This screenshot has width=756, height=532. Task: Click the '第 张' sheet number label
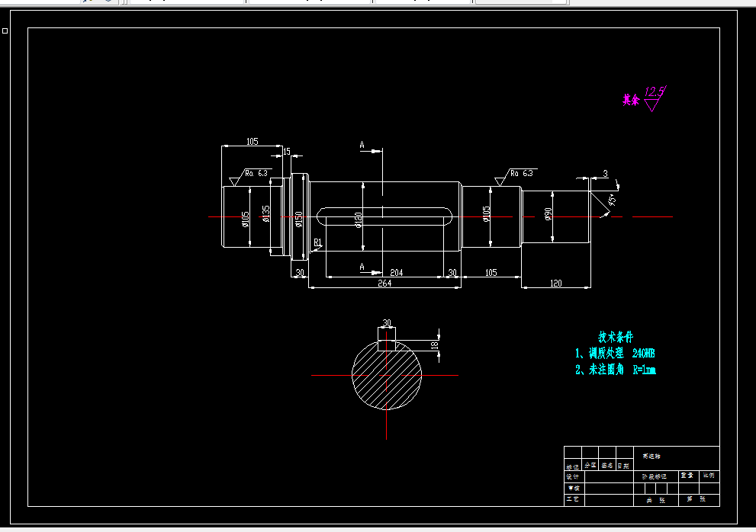click(x=696, y=498)
